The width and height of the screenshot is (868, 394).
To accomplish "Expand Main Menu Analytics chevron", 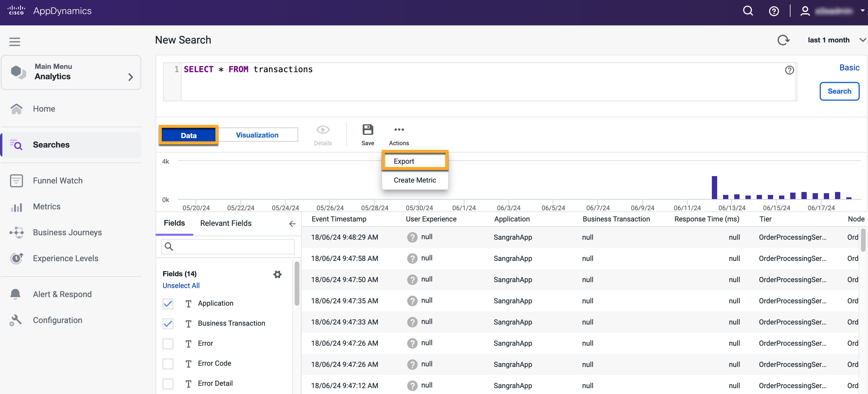I will click(x=131, y=77).
